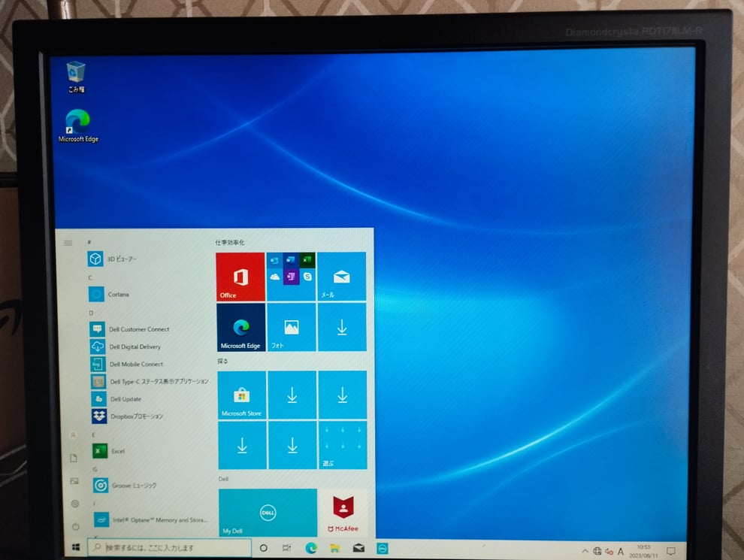Screen dimensions: 744x560
Task: Open the My Dell tile
Action: coord(268,513)
